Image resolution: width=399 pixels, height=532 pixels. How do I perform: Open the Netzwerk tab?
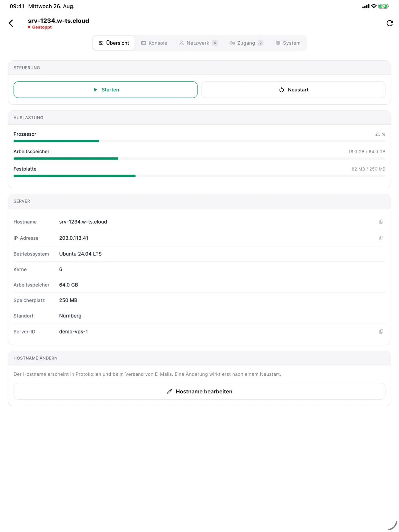point(199,43)
